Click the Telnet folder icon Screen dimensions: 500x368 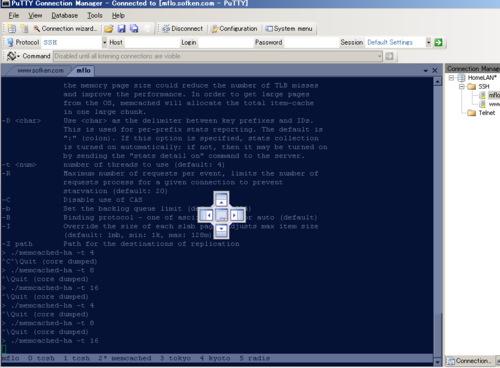pos(471,113)
